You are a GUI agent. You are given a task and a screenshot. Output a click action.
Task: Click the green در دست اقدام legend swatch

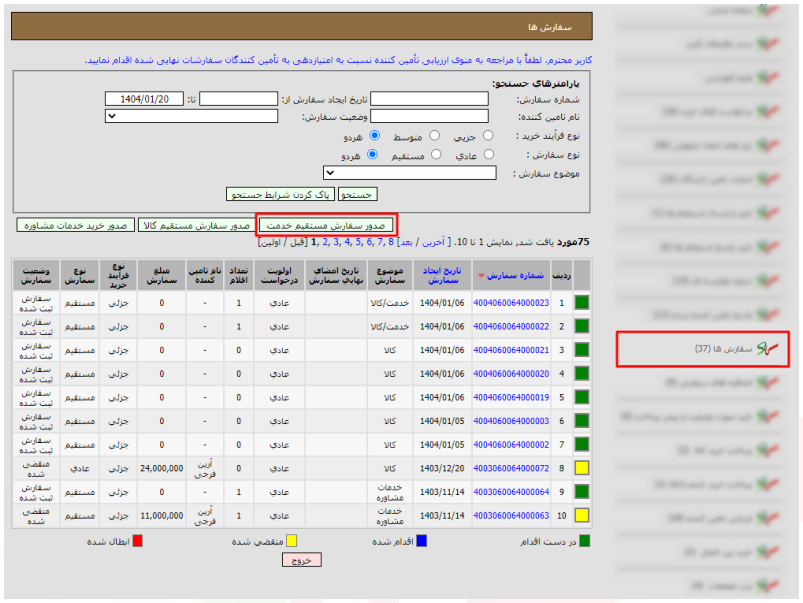point(584,541)
